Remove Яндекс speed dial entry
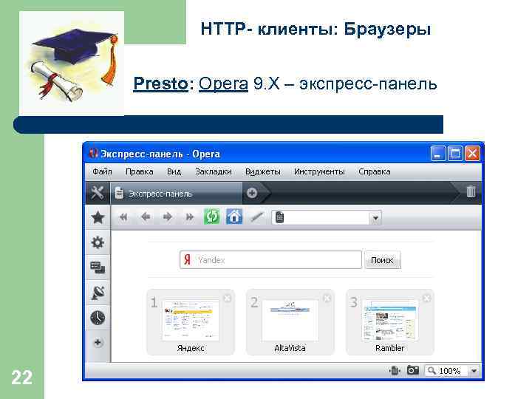Image resolution: width=532 pixels, height=399 pixels. point(228,299)
